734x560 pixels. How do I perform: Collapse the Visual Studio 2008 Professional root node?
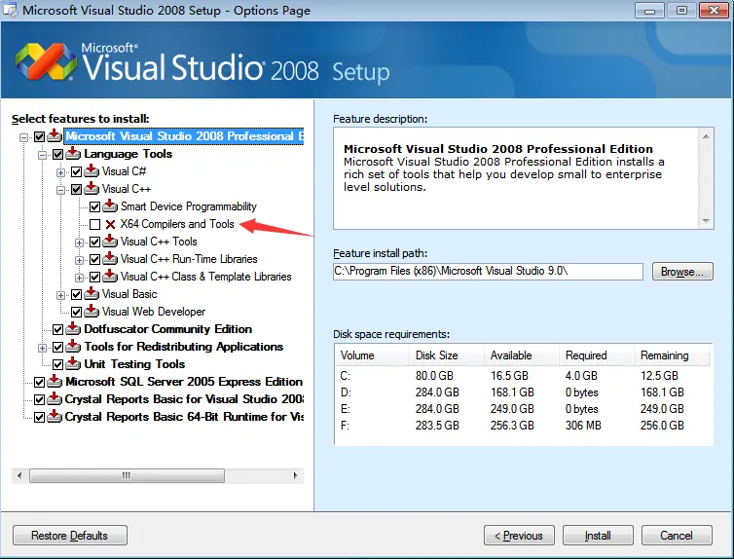click(23, 137)
